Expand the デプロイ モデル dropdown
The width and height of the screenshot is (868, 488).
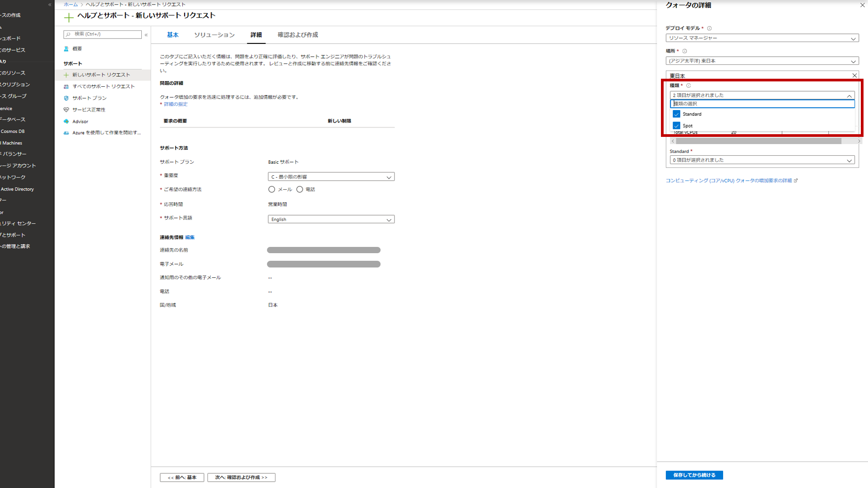pos(762,38)
